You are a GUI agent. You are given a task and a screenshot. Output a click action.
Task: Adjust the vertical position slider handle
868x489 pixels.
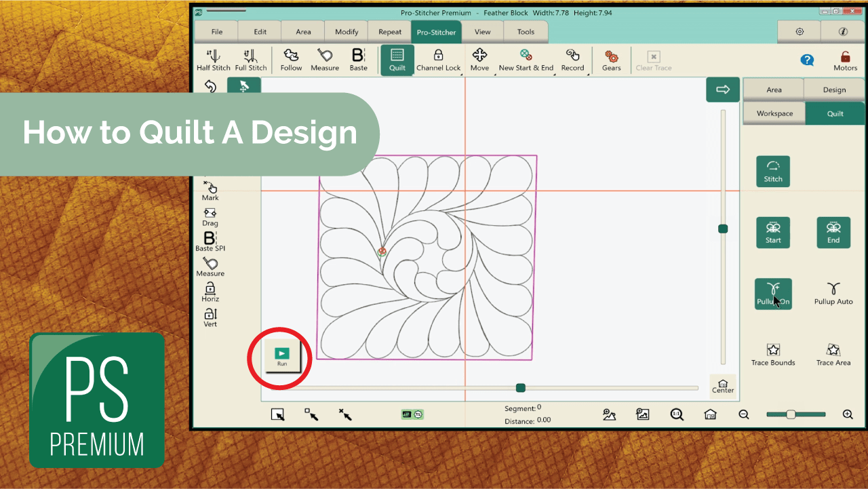pos(723,229)
